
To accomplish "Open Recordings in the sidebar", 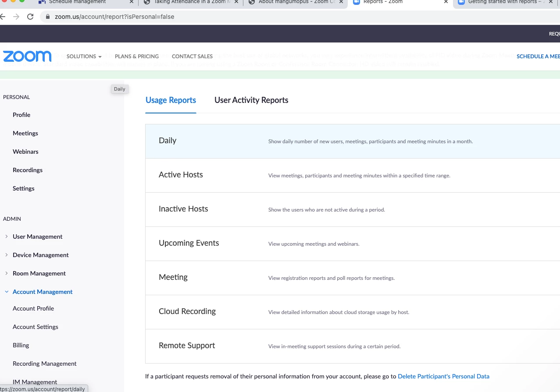I will 28,170.
